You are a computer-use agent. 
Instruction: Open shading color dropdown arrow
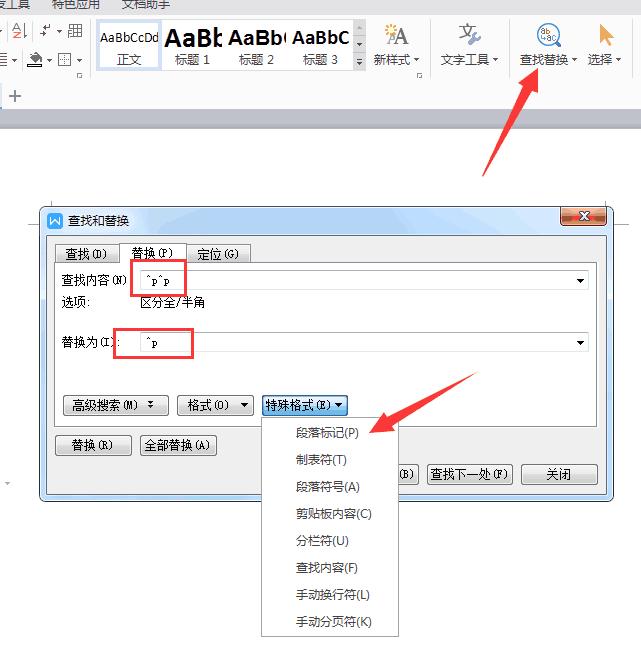coord(49,60)
